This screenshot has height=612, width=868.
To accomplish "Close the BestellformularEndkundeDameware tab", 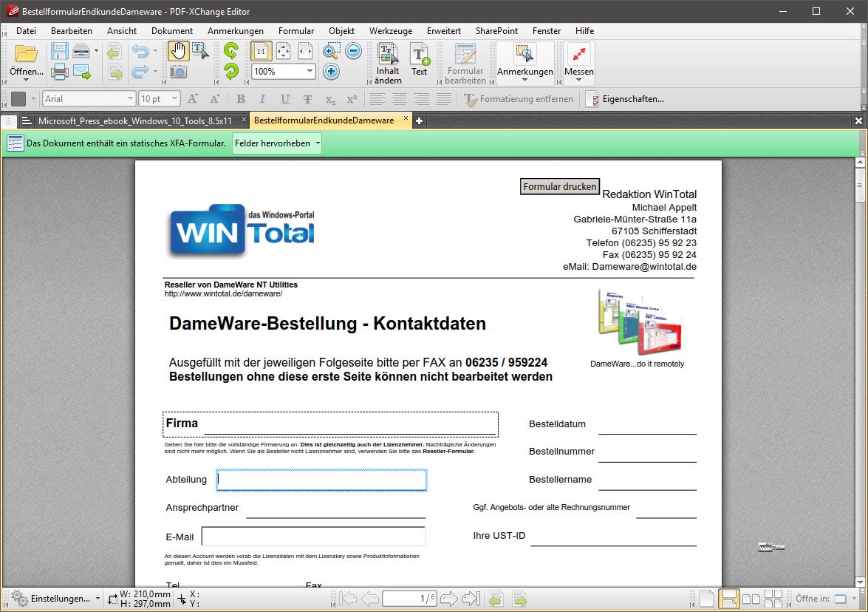I will [x=406, y=118].
